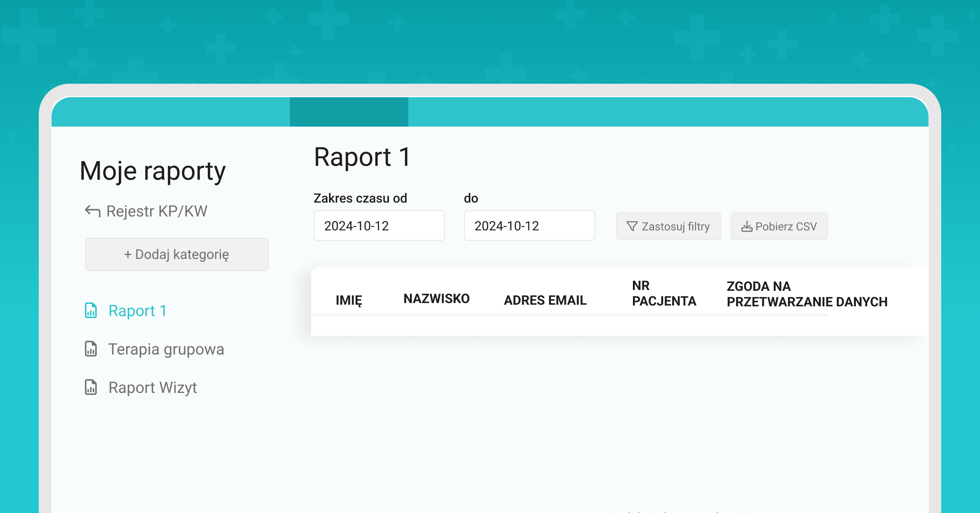The height and width of the screenshot is (513, 980).
Task: Open the Terapia grupowa report
Action: pyautogui.click(x=154, y=349)
